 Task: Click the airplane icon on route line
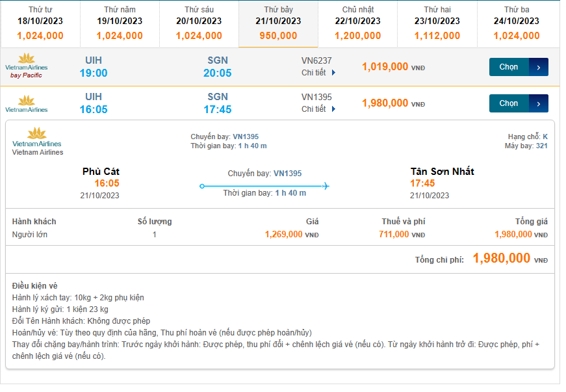click(x=326, y=187)
